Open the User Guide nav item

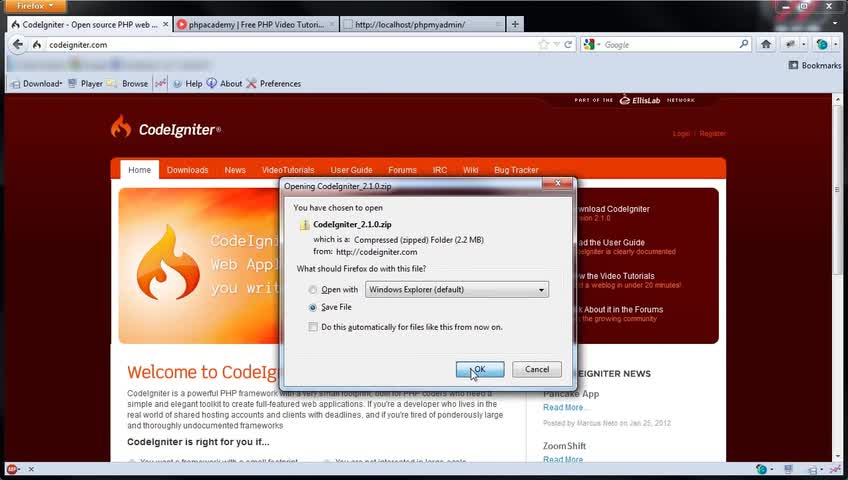352,170
